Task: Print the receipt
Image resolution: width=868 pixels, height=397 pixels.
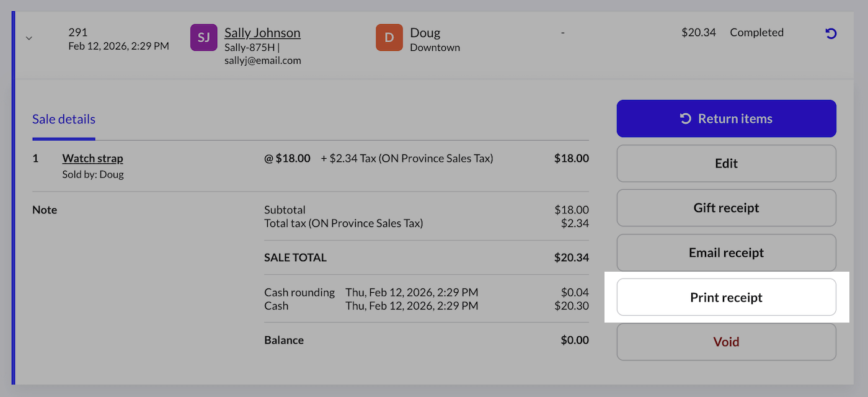Action: (726, 298)
